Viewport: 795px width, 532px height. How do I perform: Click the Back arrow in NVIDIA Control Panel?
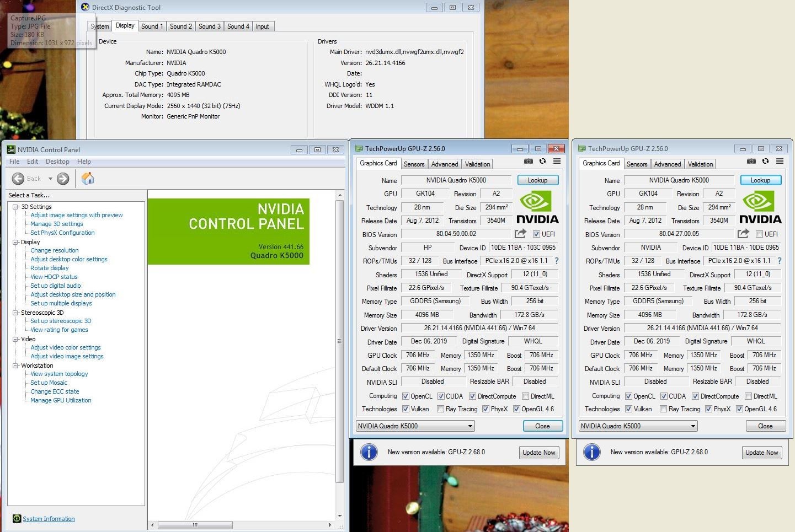18,179
